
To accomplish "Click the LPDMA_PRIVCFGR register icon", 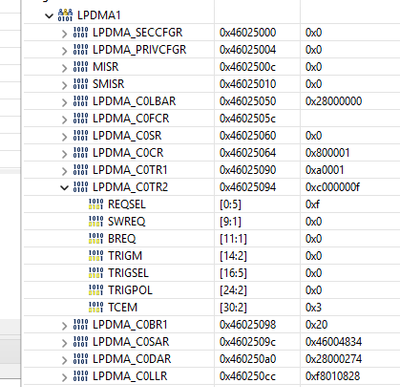I will (80, 50).
